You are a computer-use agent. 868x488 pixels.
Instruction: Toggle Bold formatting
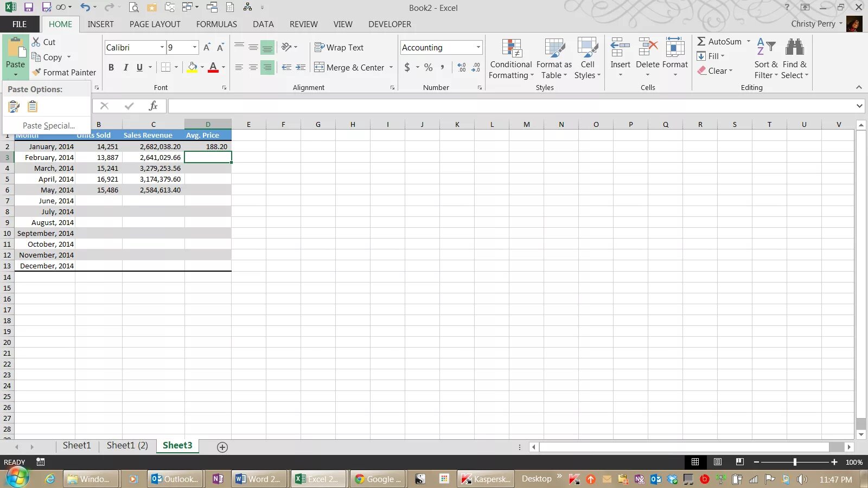111,67
